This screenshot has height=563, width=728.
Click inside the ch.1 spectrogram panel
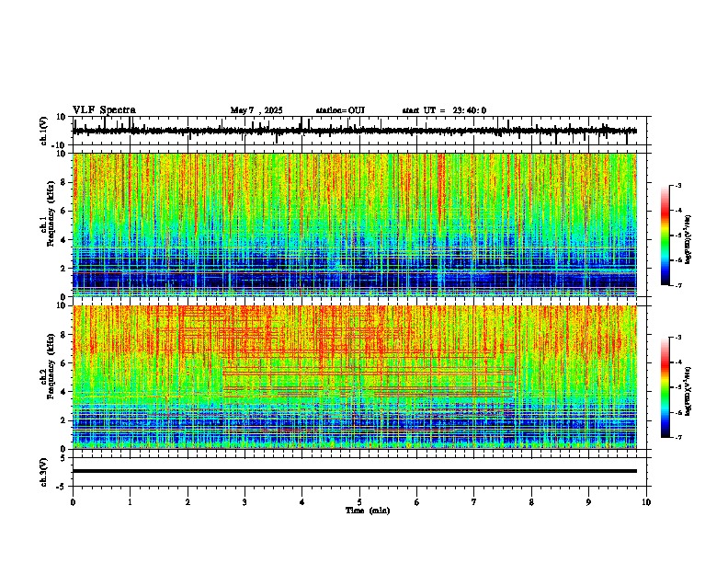(354, 224)
